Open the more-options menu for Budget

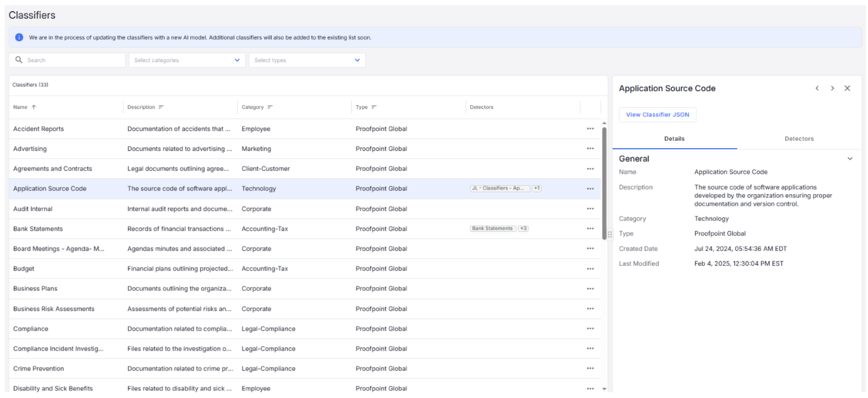tap(590, 269)
